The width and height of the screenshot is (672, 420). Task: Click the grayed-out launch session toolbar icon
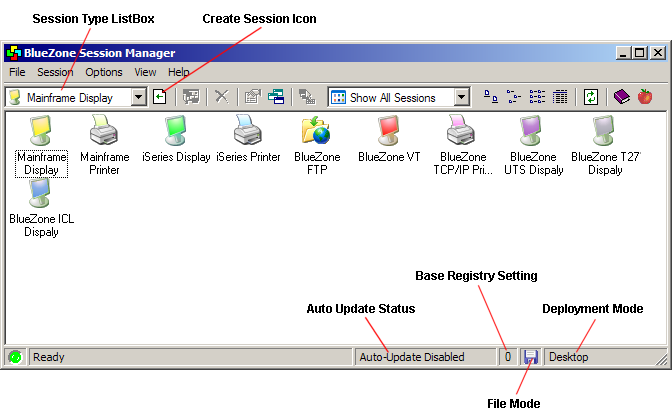click(191, 97)
